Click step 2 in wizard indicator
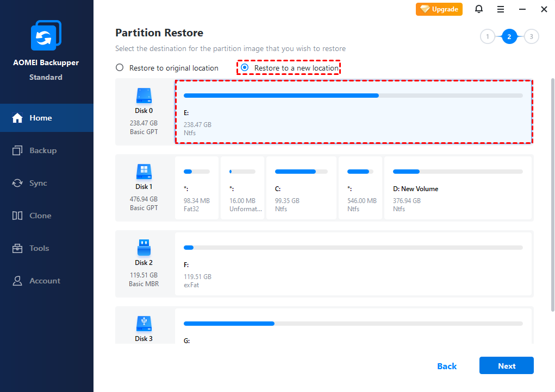 pos(509,36)
